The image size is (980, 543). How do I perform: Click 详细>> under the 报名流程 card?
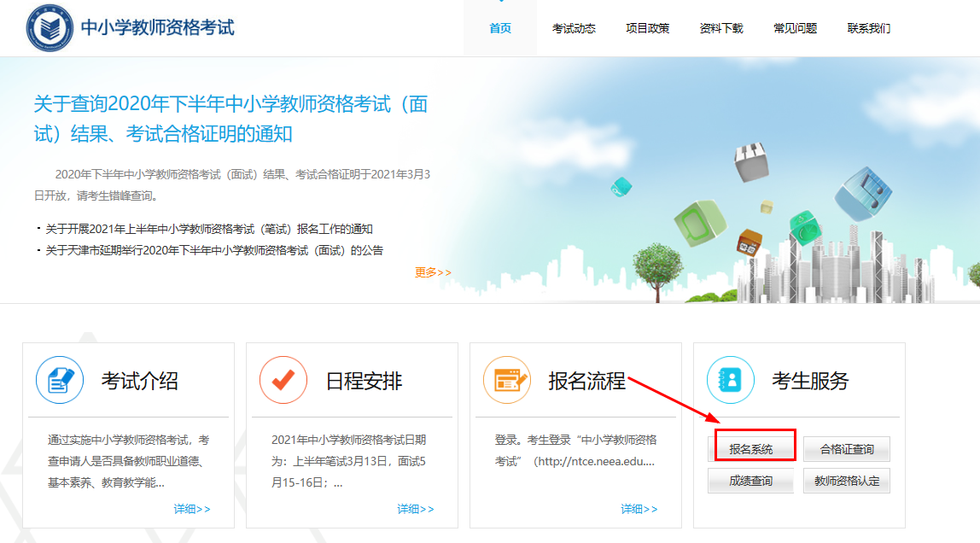(x=638, y=508)
